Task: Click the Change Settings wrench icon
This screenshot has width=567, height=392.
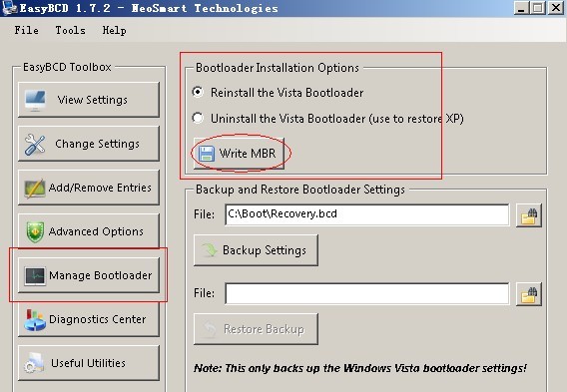Action: tap(35, 145)
